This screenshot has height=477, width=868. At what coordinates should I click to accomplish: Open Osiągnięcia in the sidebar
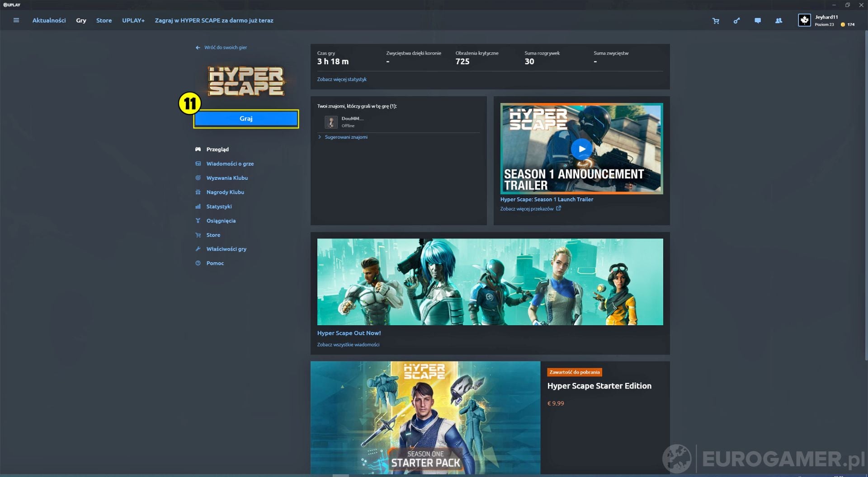(x=221, y=220)
